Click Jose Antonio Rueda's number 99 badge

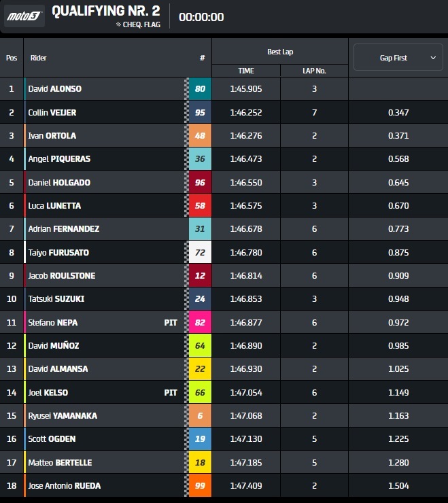point(200,486)
